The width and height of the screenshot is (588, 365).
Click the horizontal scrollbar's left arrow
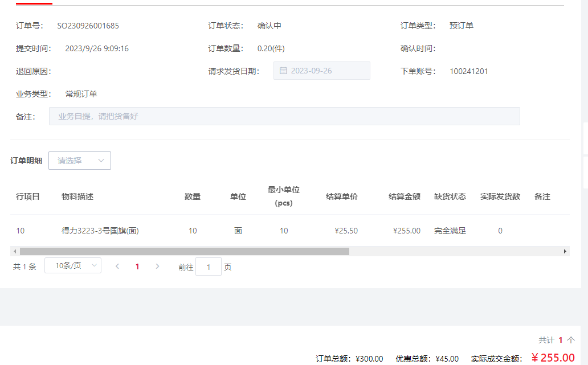14,251
